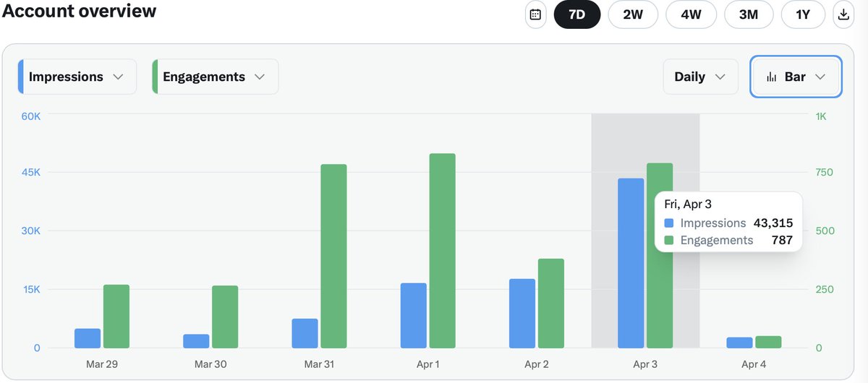Switch to the 1Y time range
Viewport: 868px width, 383px height.
[x=804, y=14]
